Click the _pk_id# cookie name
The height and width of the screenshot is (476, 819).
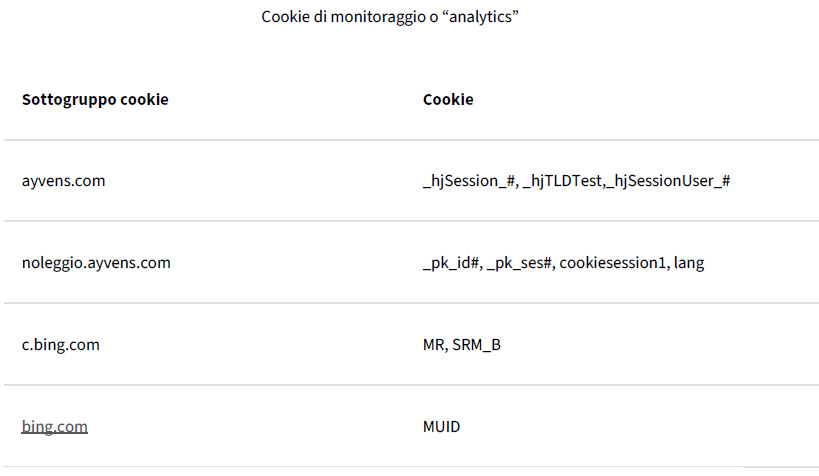coord(452,263)
